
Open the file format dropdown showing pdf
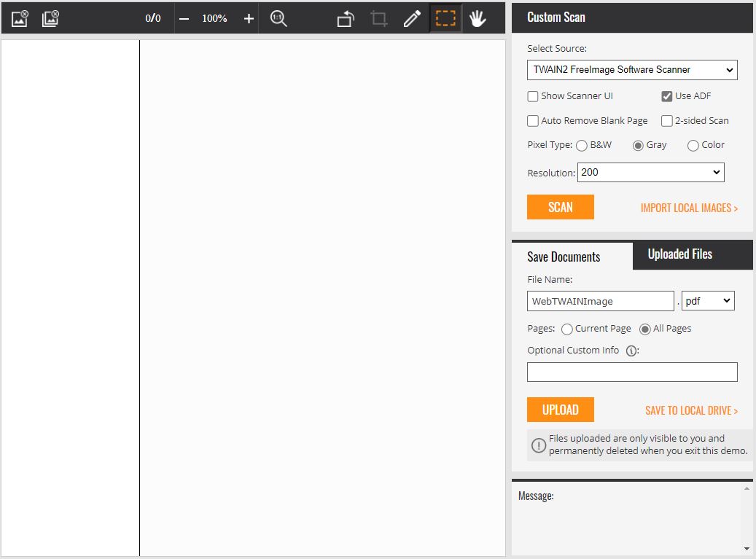point(707,300)
